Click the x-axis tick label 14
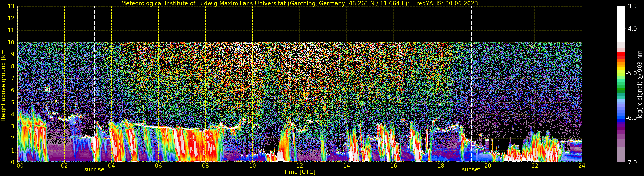Viewport: 644px width, 176px height. [347, 166]
